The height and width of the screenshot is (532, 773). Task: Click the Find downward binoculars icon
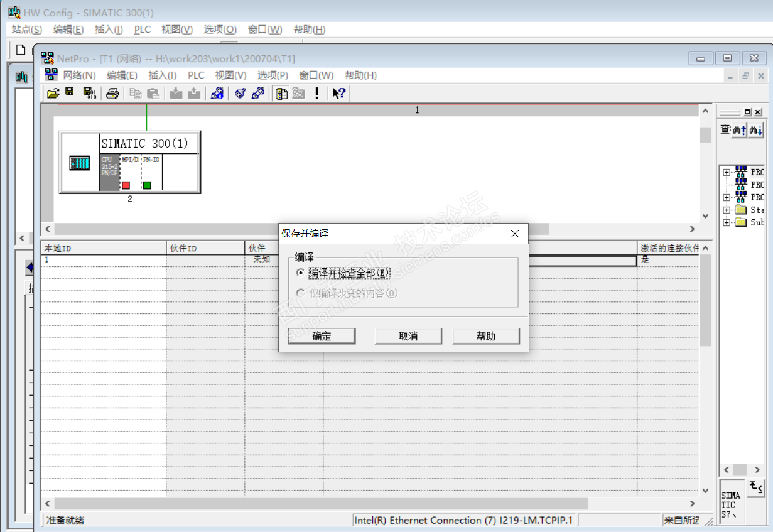[755, 130]
